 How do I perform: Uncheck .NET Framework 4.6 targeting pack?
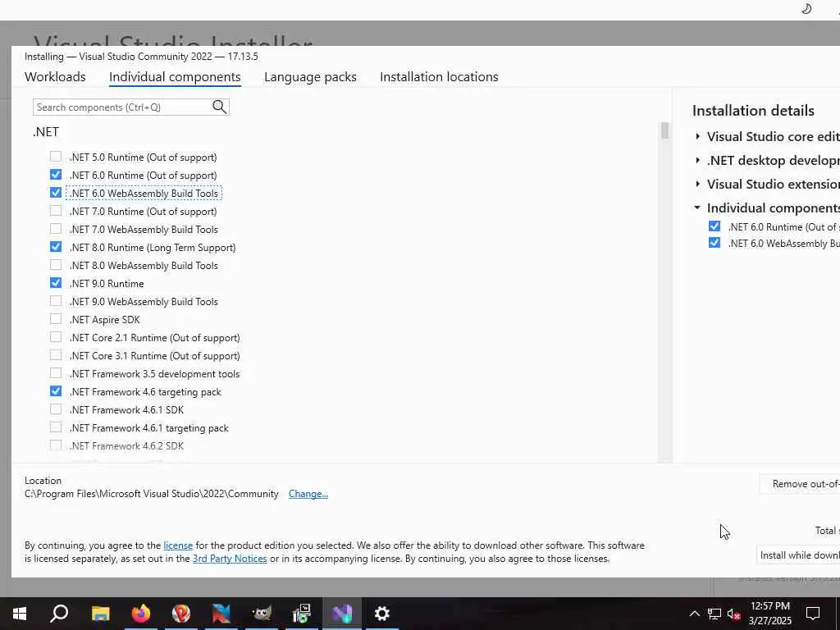coord(56,391)
